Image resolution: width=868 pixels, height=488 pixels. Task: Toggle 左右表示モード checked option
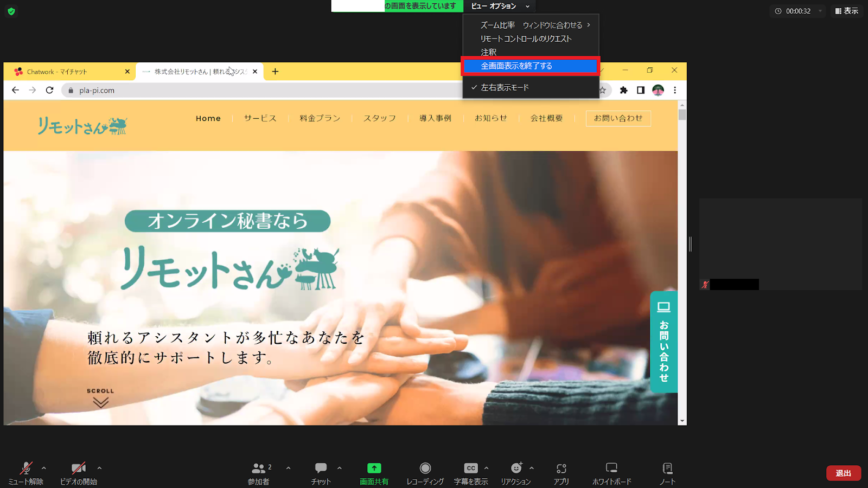(x=531, y=87)
